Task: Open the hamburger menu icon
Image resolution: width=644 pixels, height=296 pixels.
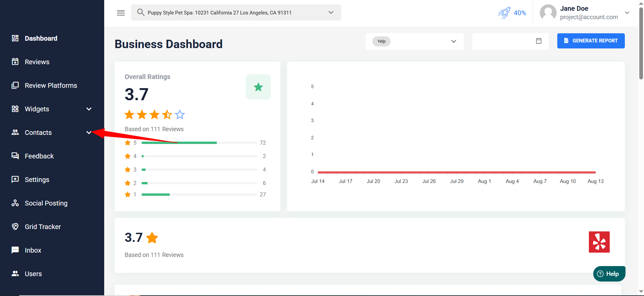Action: [121, 13]
